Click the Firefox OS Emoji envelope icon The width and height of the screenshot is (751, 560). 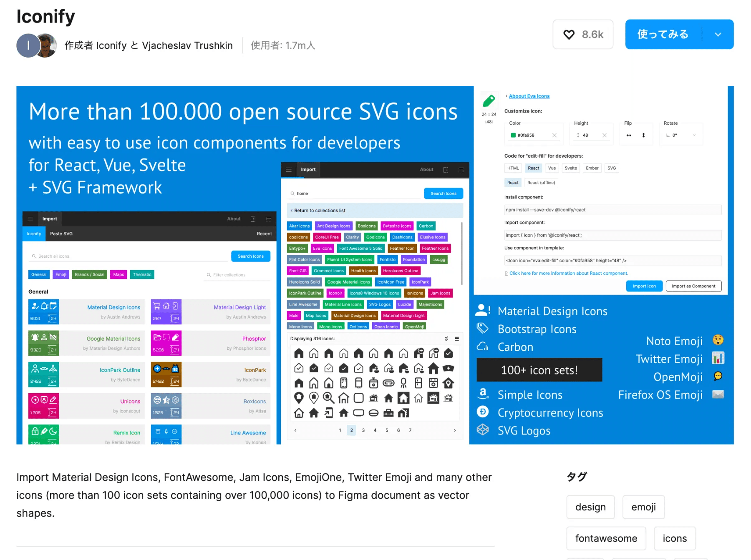tap(718, 394)
